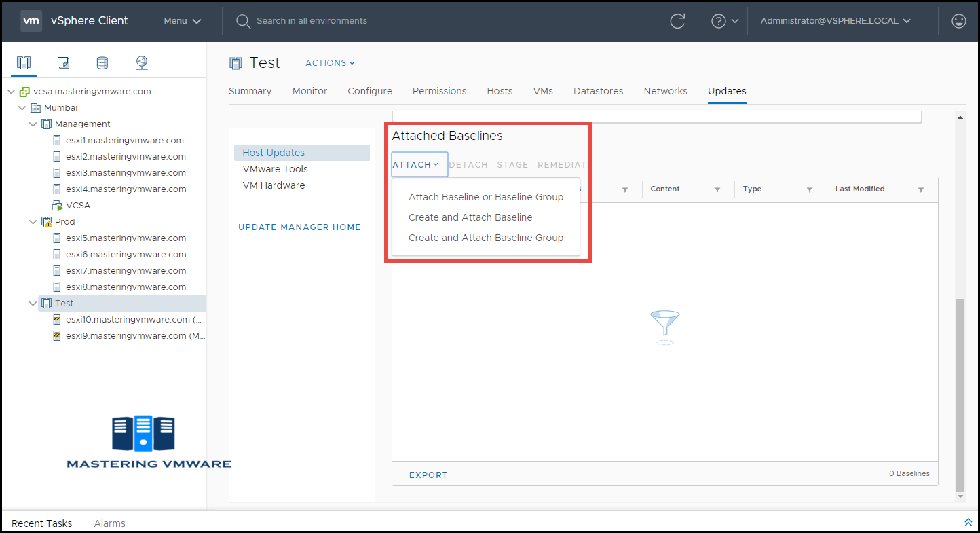This screenshot has height=533, width=980.
Task: Switch to the Summary tab
Action: [x=250, y=91]
